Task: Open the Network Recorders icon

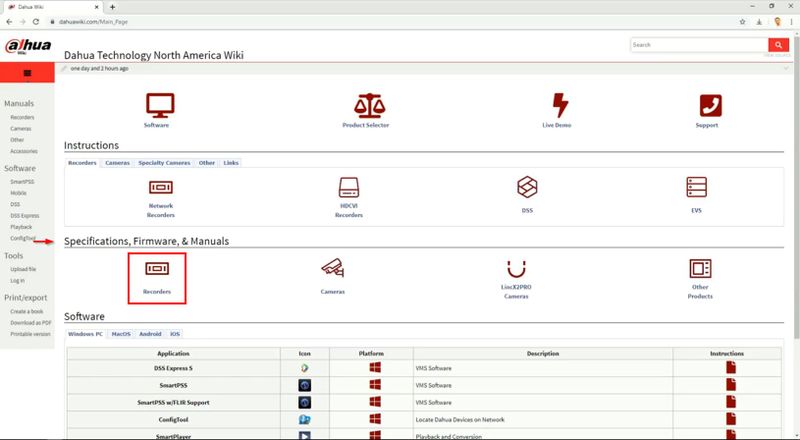Action: (160, 187)
